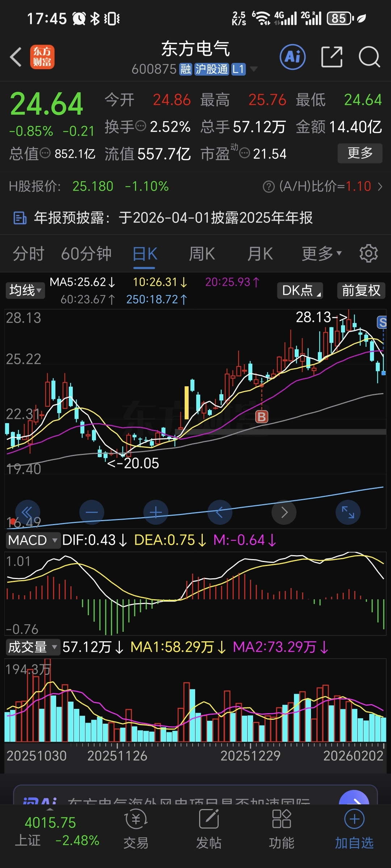
Task: Zoom out chart with minus button
Action: click(x=92, y=512)
